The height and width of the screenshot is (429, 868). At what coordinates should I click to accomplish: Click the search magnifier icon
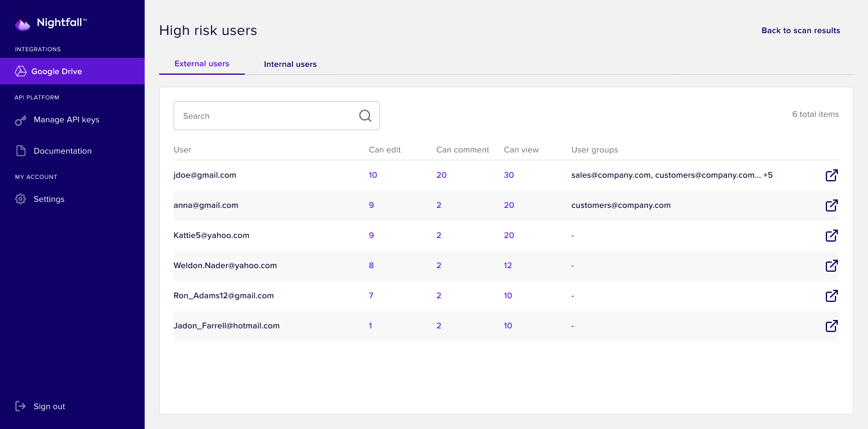click(365, 114)
